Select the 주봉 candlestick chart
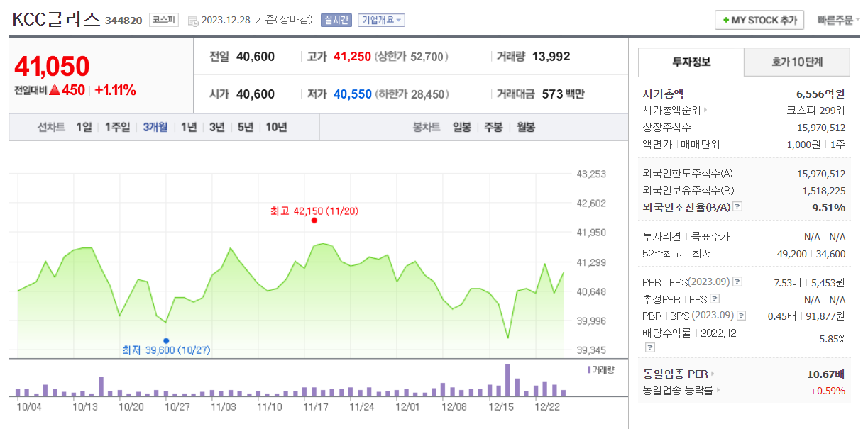Viewport: 868px width, 429px height. click(493, 127)
